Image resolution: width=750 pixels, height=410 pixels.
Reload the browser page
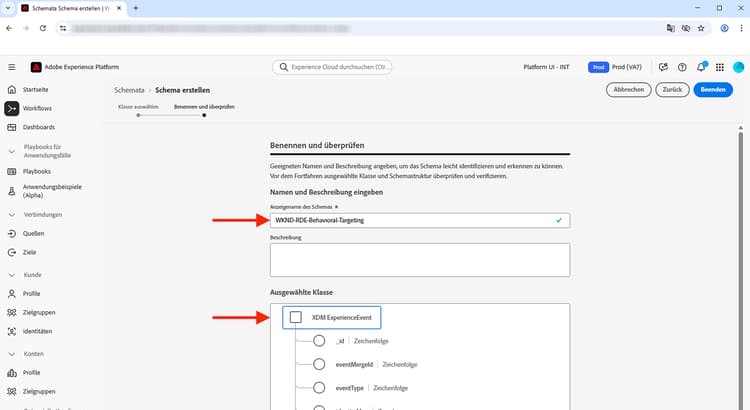click(43, 28)
